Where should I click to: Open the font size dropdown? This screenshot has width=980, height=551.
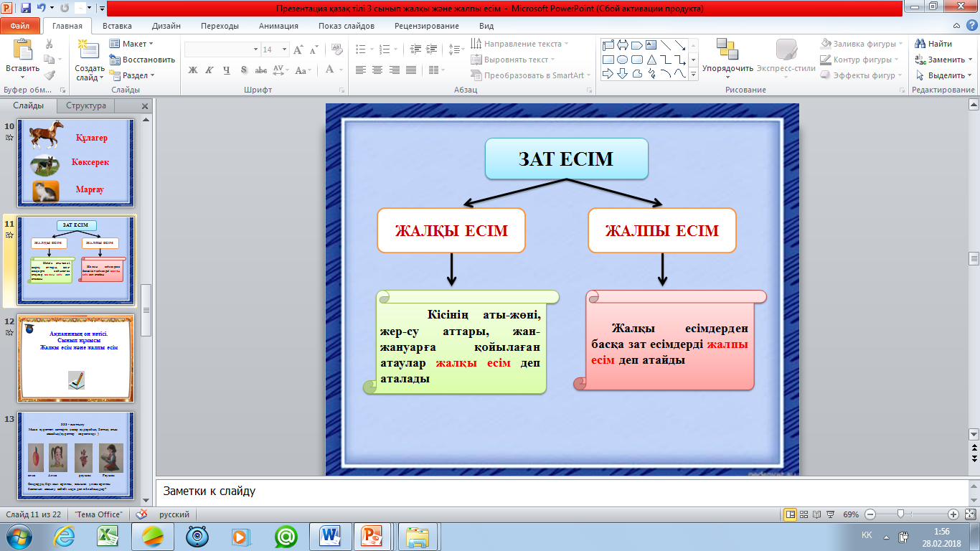(283, 50)
